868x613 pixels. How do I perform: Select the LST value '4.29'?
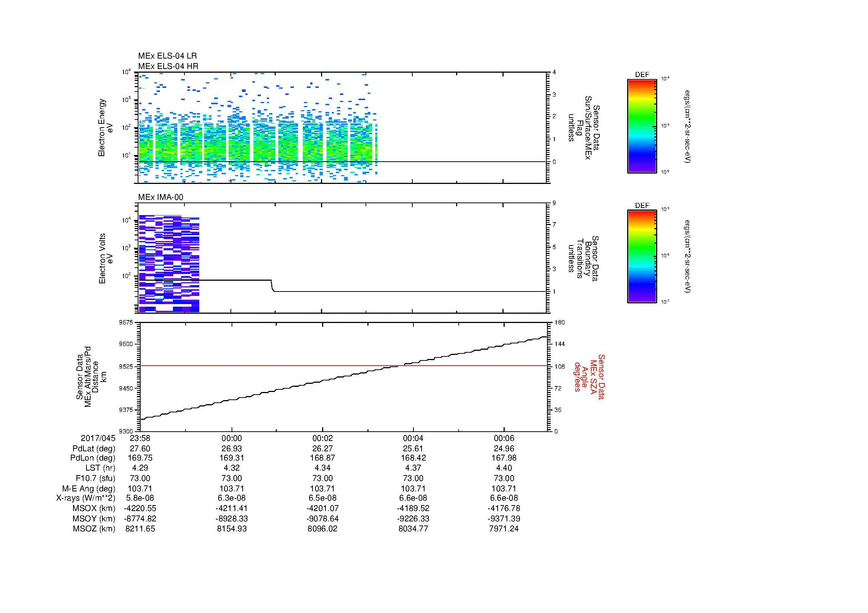[140, 468]
